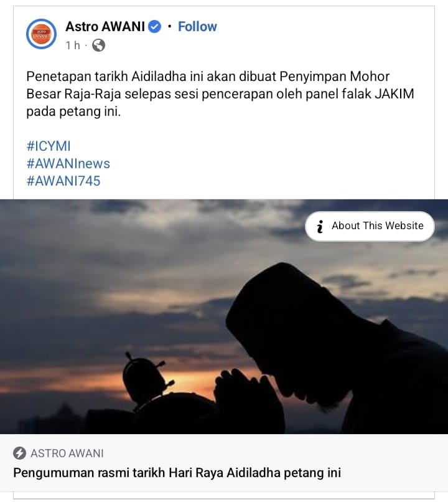Open the Astro AWANI page name
This screenshot has width=448, height=502.
[x=105, y=27]
